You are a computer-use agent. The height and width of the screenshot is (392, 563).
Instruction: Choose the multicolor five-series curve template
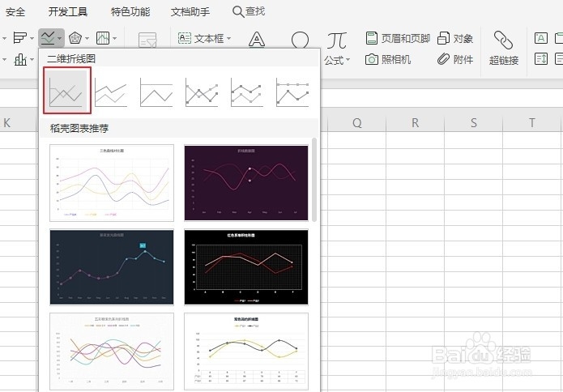tap(112, 352)
